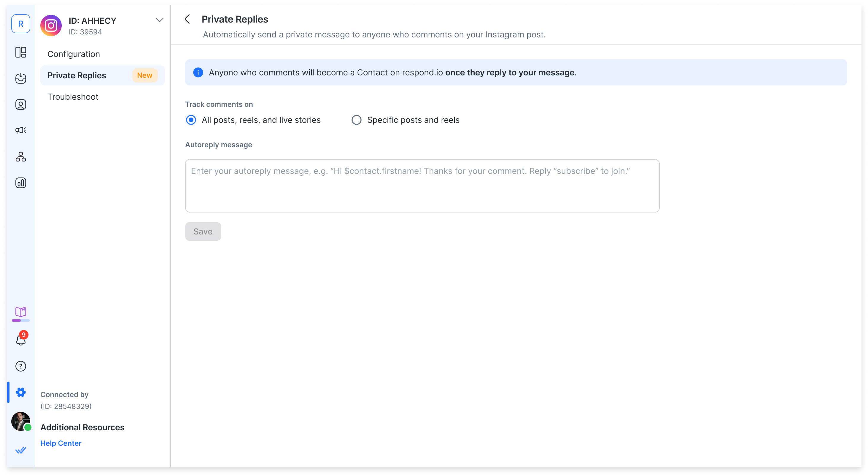Open the dashboard icon in sidebar
Screen dimensions: 868x476
[20, 52]
